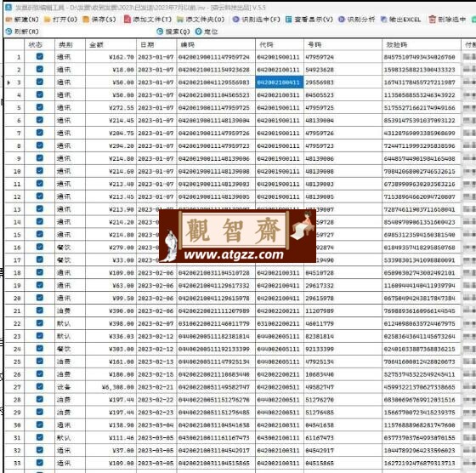The image size is (476, 473).
Task: Select row header number 10
Action: pyautogui.click(x=14, y=171)
